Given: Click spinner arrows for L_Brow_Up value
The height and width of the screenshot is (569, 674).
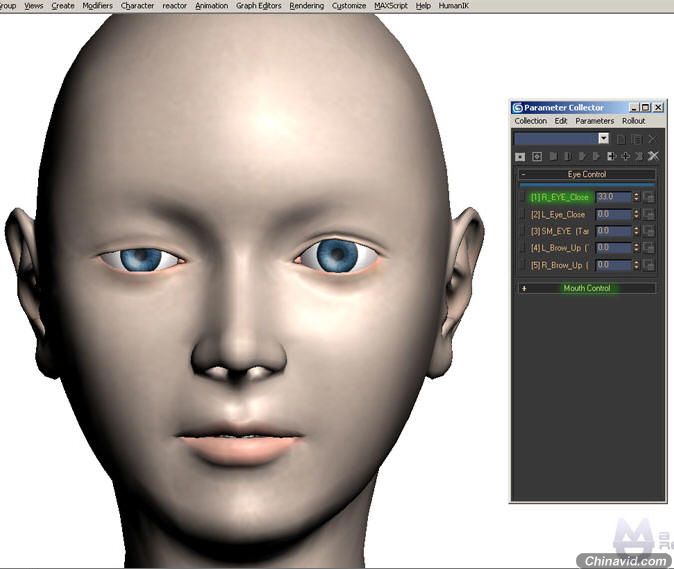Looking at the screenshot, I should [x=636, y=248].
